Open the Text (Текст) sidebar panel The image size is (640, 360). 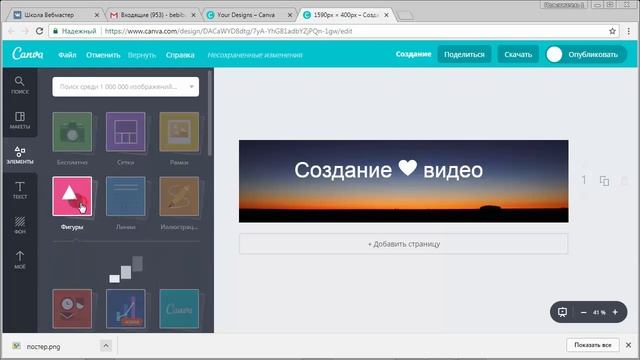(x=20, y=190)
